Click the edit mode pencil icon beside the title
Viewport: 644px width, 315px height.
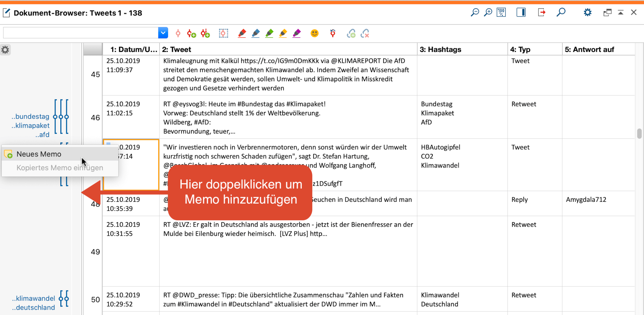point(6,13)
